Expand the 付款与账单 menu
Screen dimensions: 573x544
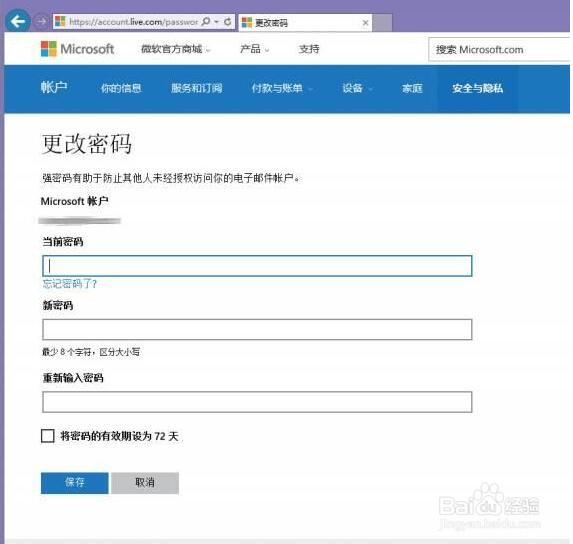coord(281,88)
